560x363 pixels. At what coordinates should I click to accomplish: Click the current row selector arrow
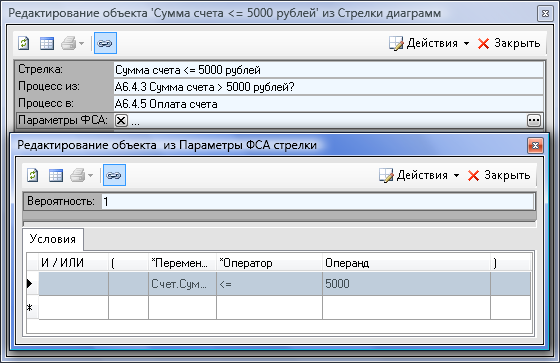click(x=32, y=284)
